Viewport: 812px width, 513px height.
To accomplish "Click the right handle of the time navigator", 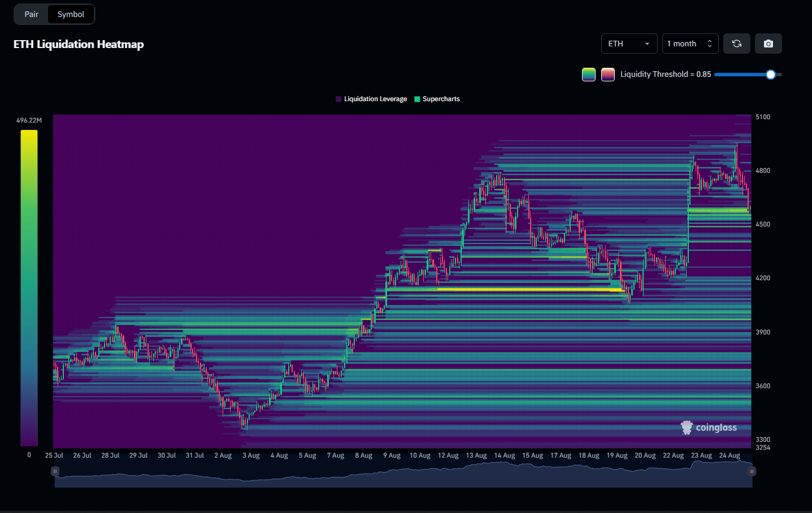I will (752, 471).
